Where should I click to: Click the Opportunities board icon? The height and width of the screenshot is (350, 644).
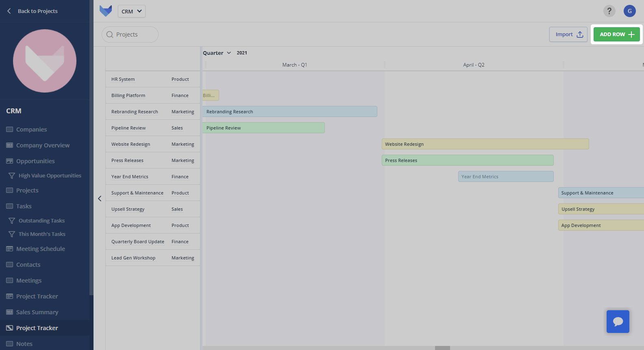[10, 161]
